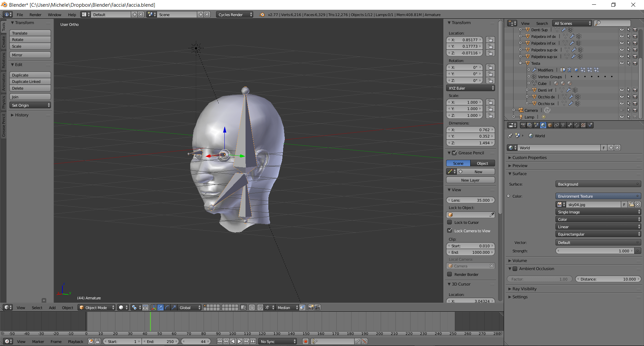Image resolution: width=644 pixels, height=346 pixels.
Task: Open the Texture properties checker tab
Action: coord(583,125)
